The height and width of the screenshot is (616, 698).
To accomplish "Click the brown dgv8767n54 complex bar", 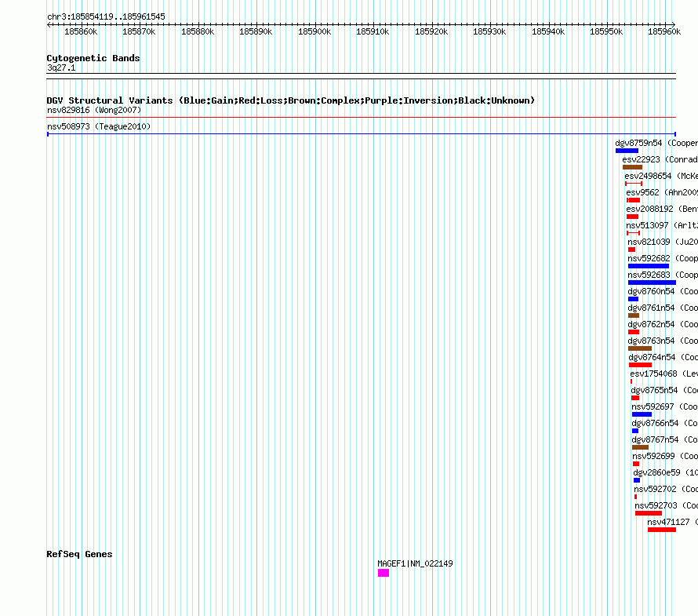I will [640, 447].
